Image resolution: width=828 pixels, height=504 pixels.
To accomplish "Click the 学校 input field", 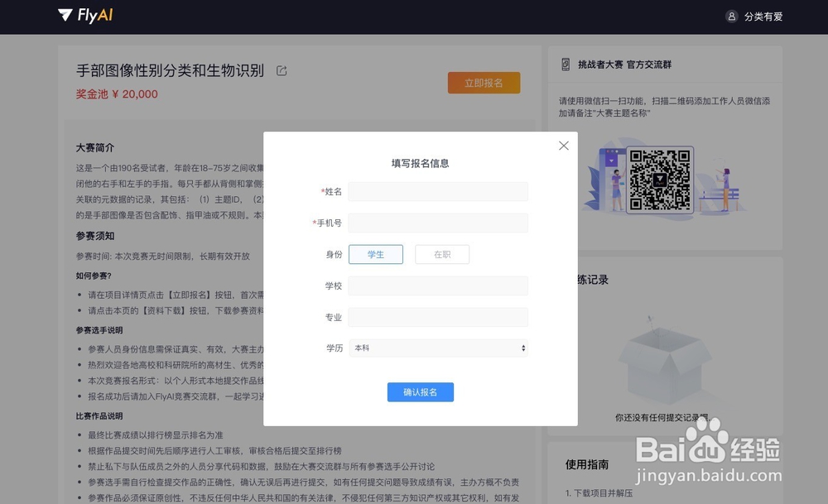I will click(438, 286).
